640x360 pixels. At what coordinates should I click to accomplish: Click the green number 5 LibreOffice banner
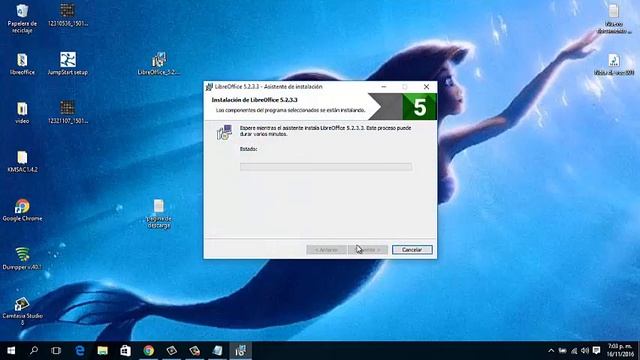[419, 107]
